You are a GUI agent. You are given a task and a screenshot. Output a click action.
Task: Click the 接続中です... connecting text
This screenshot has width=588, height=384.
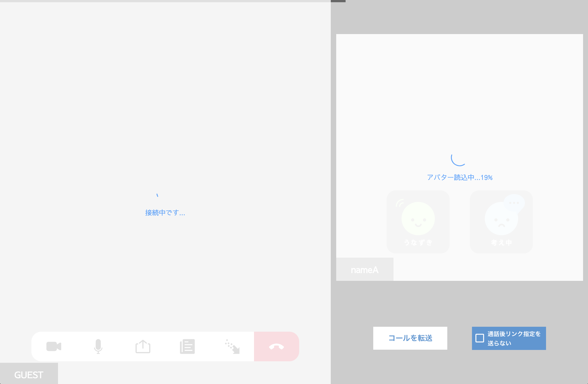click(165, 213)
